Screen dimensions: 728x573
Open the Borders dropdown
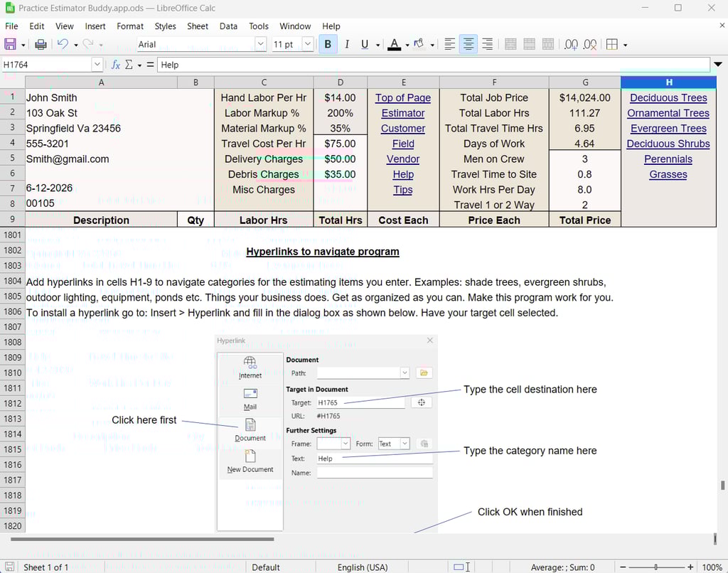point(625,44)
